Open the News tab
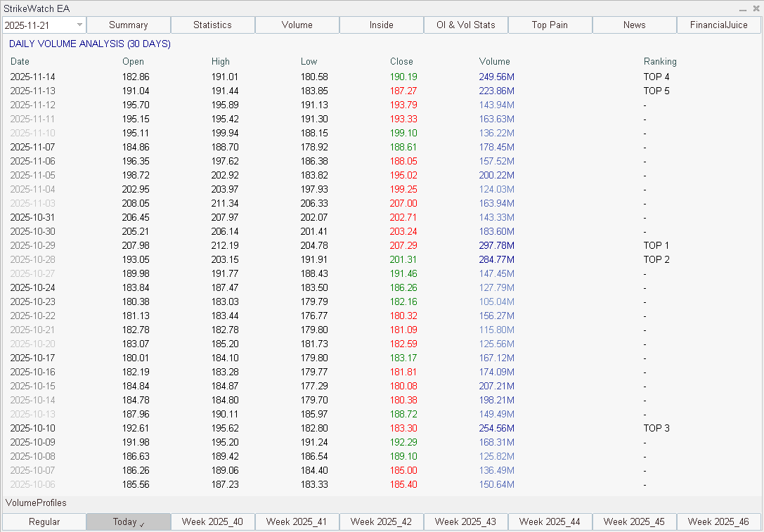Viewport: 764px width, 532px height. point(634,25)
